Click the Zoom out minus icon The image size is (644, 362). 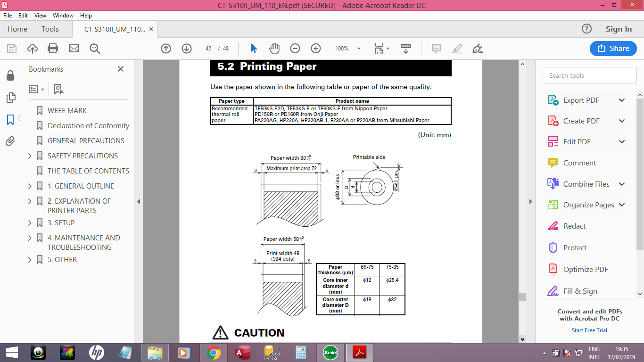point(295,49)
